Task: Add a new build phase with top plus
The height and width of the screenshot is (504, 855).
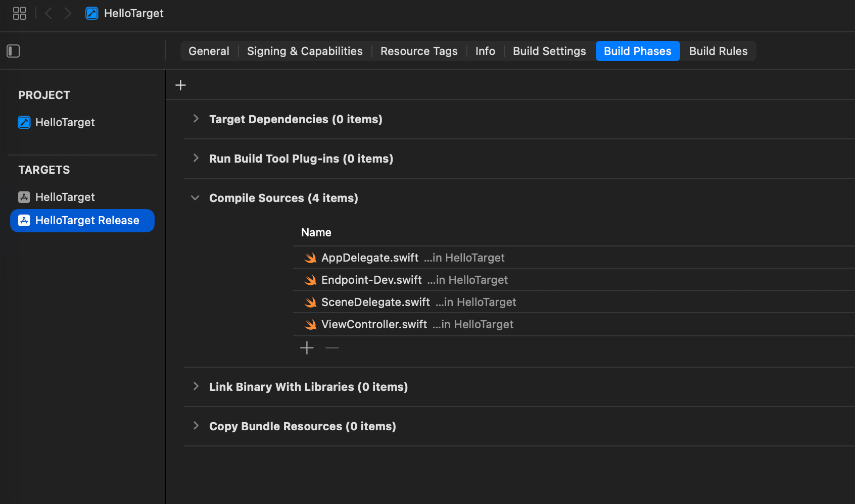Action: point(180,85)
